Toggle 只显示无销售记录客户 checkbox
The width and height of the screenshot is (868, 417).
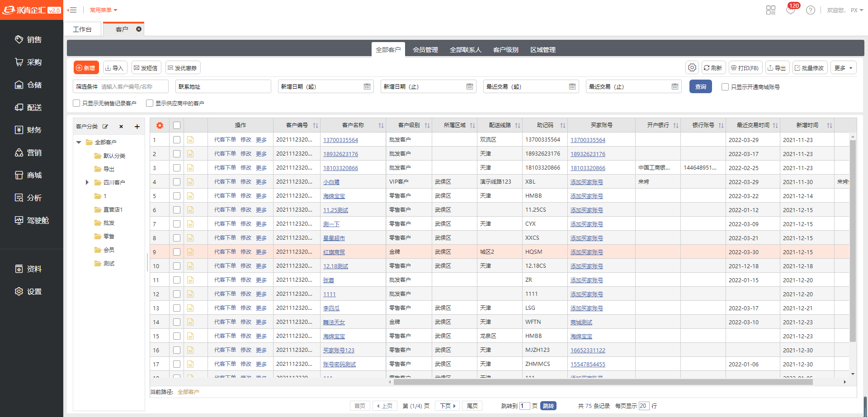tap(77, 103)
